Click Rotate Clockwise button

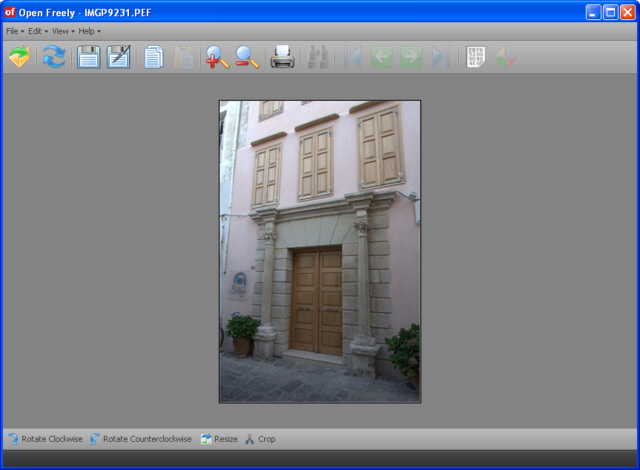[x=45, y=439]
